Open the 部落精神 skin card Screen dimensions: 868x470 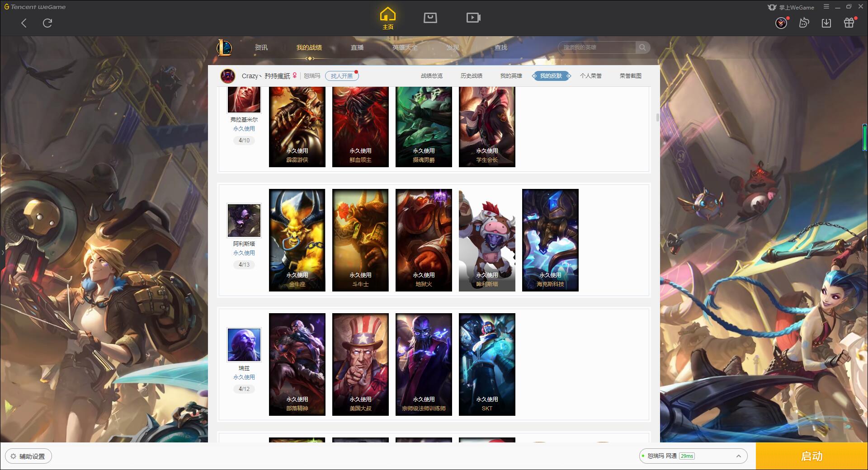point(297,364)
